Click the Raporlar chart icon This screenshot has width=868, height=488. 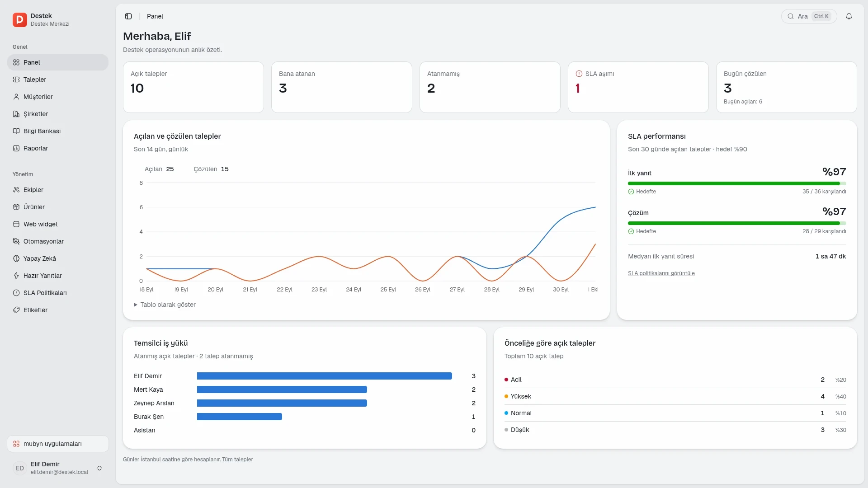coord(16,148)
